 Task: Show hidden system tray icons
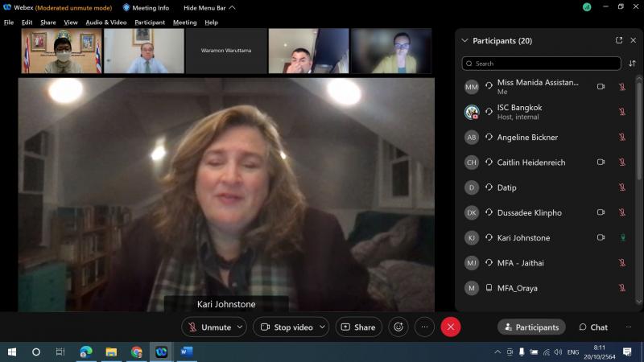497,352
